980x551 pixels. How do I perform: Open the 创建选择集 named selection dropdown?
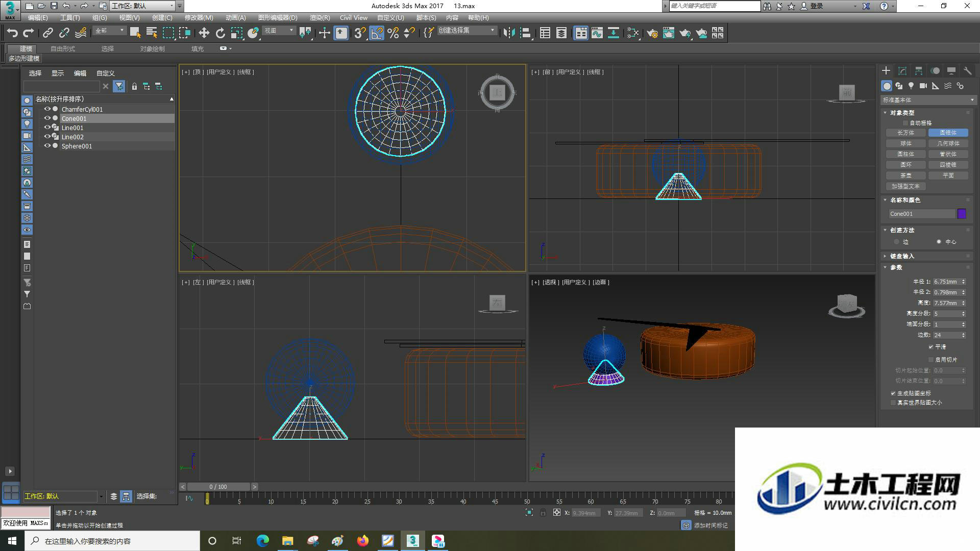[467, 31]
